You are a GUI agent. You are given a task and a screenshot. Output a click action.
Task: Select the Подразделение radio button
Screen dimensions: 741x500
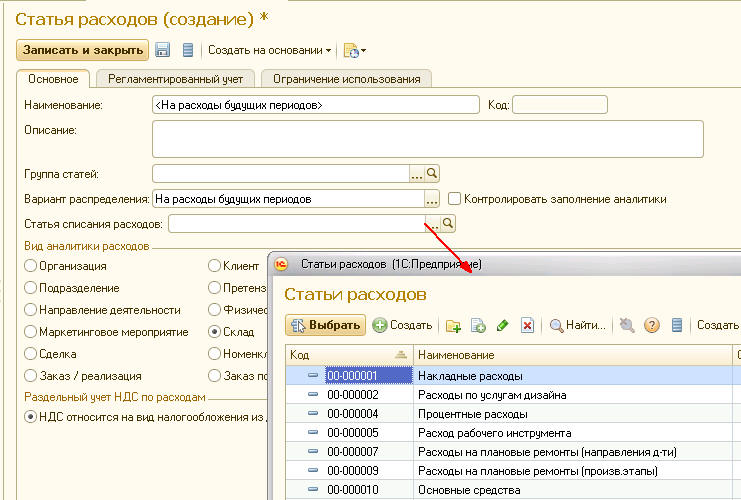30,287
